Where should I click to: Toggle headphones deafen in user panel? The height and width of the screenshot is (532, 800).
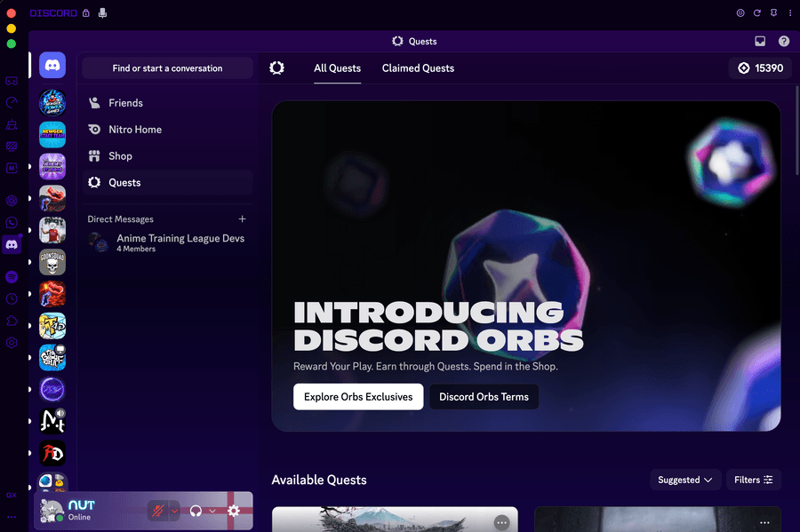[196, 511]
